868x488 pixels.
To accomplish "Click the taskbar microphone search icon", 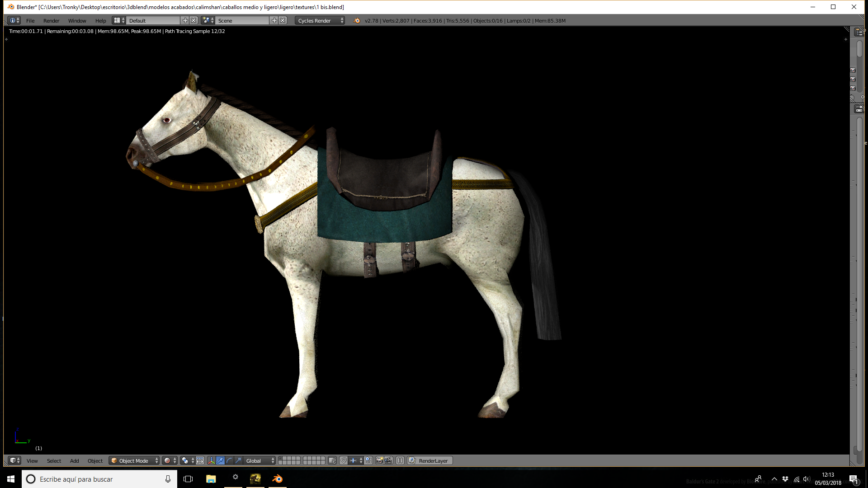I will coord(168,479).
